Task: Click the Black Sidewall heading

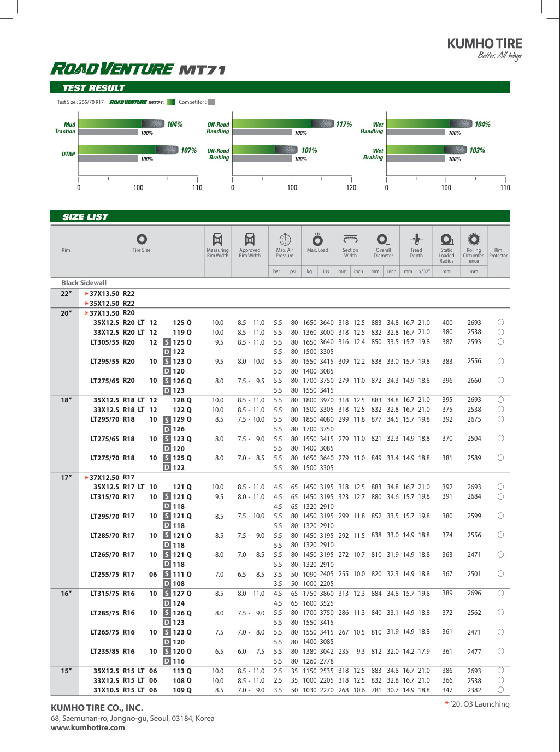Action: 84,283
